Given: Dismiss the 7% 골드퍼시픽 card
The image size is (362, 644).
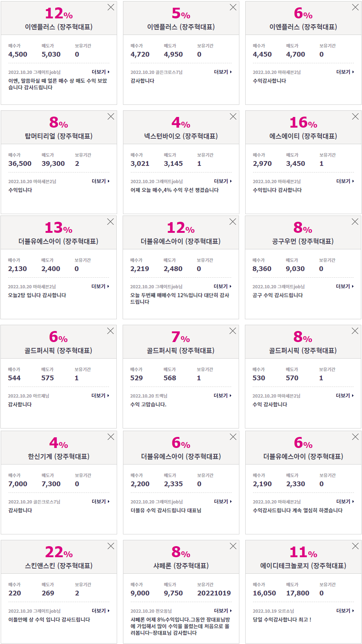Looking at the screenshot, I should [x=232, y=331].
